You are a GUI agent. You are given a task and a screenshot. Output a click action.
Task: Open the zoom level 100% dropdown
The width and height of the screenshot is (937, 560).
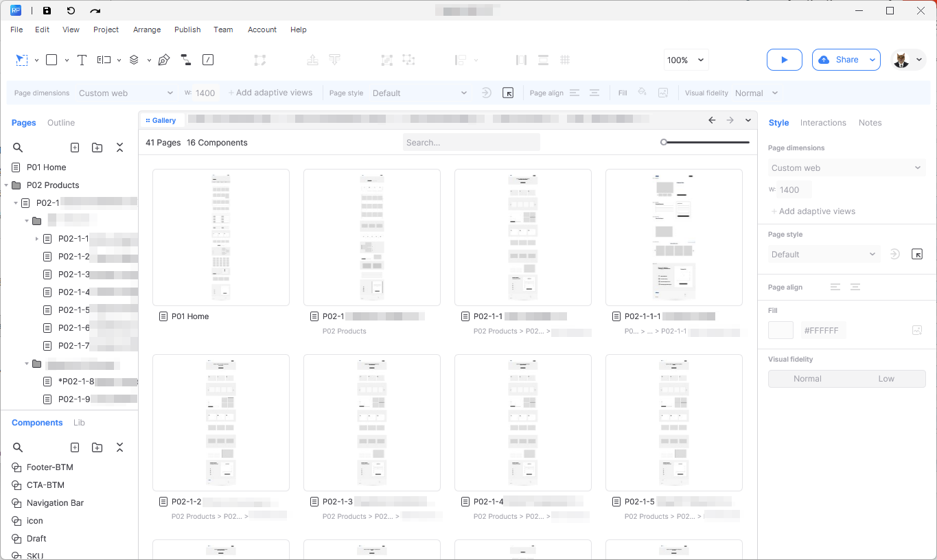click(686, 60)
